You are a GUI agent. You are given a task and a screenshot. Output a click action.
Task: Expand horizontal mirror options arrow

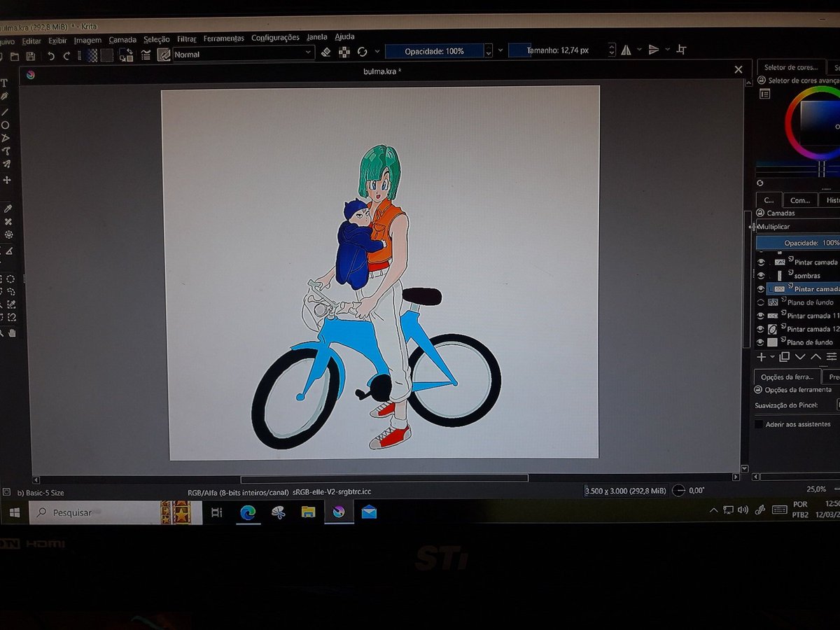(x=639, y=50)
